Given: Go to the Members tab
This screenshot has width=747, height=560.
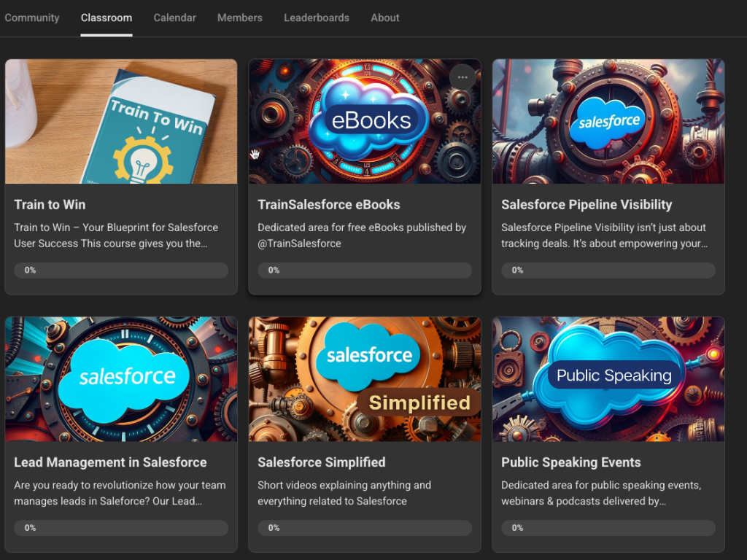Looking at the screenshot, I should click(x=239, y=17).
